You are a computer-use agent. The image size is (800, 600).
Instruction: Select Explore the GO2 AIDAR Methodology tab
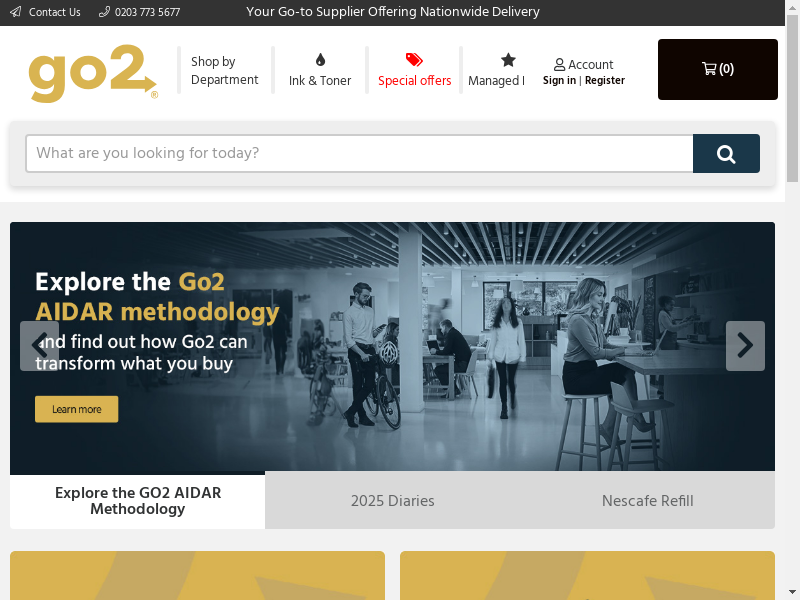coord(138,501)
